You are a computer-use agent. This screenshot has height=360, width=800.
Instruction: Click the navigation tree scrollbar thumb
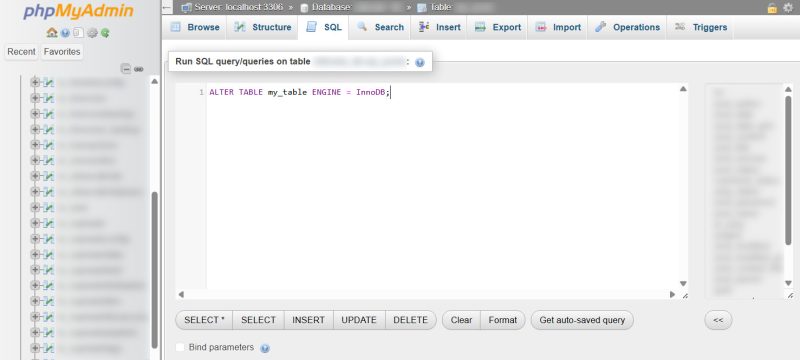[x=155, y=269]
